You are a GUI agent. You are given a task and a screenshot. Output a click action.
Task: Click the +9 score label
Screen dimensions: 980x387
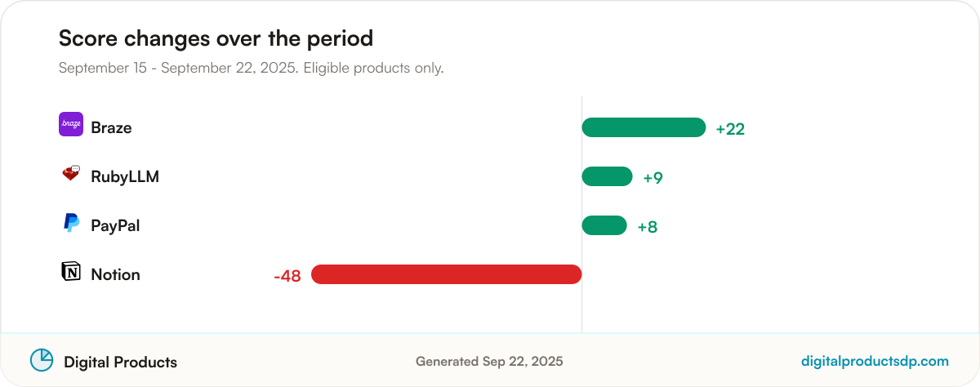(653, 178)
